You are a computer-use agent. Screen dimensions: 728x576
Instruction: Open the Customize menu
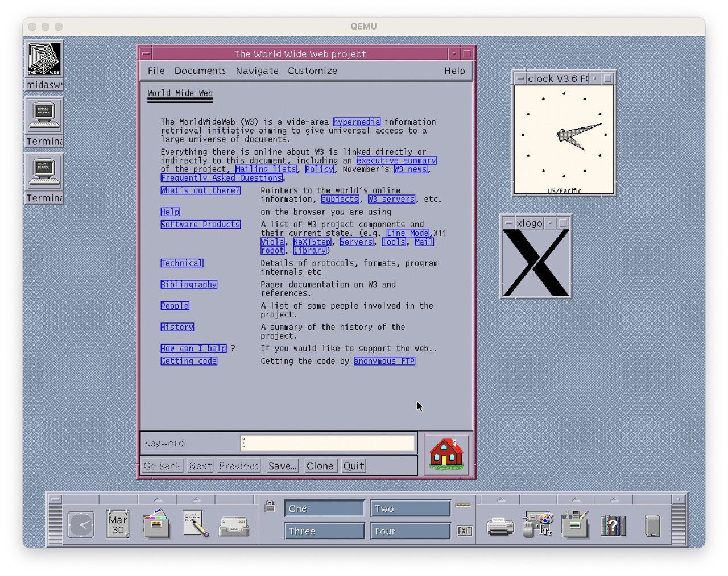312,71
